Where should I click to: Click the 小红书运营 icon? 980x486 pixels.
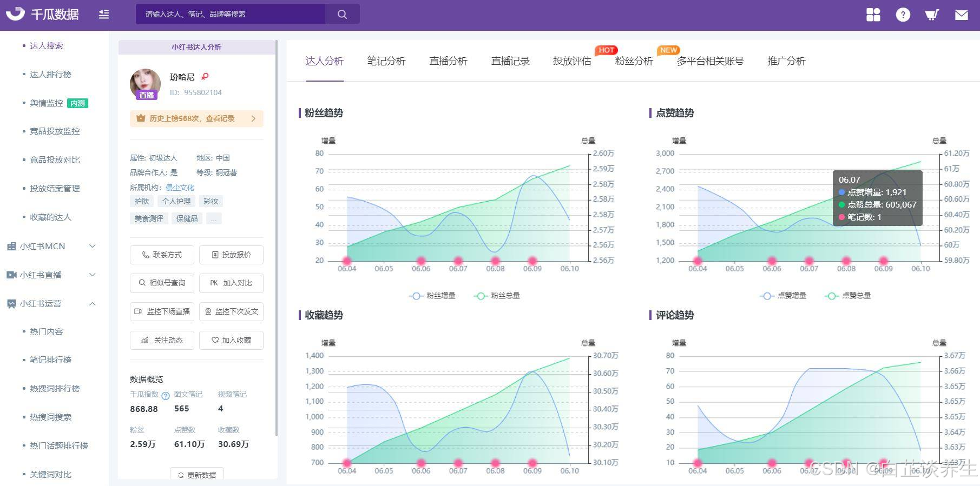[11, 304]
